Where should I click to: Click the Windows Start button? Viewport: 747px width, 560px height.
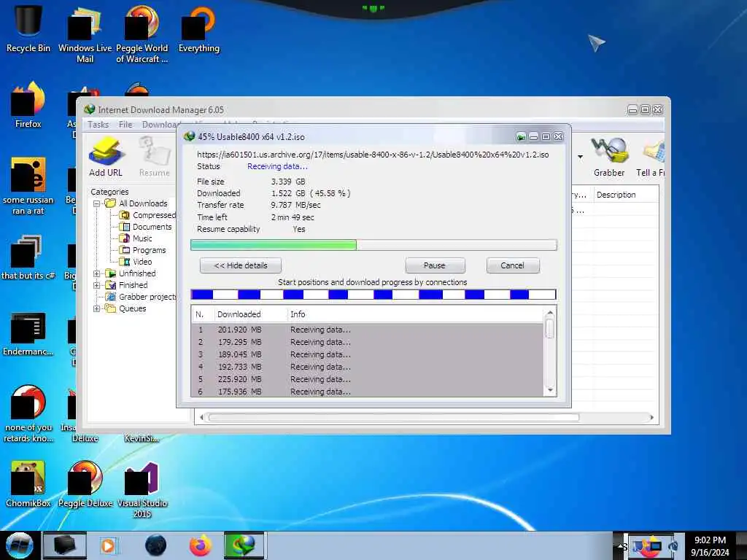pyautogui.click(x=20, y=545)
